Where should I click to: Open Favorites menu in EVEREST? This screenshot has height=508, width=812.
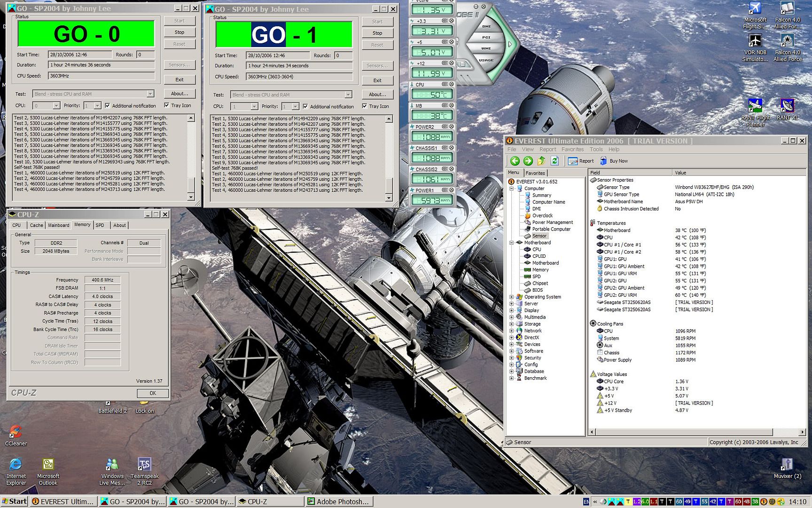click(572, 150)
